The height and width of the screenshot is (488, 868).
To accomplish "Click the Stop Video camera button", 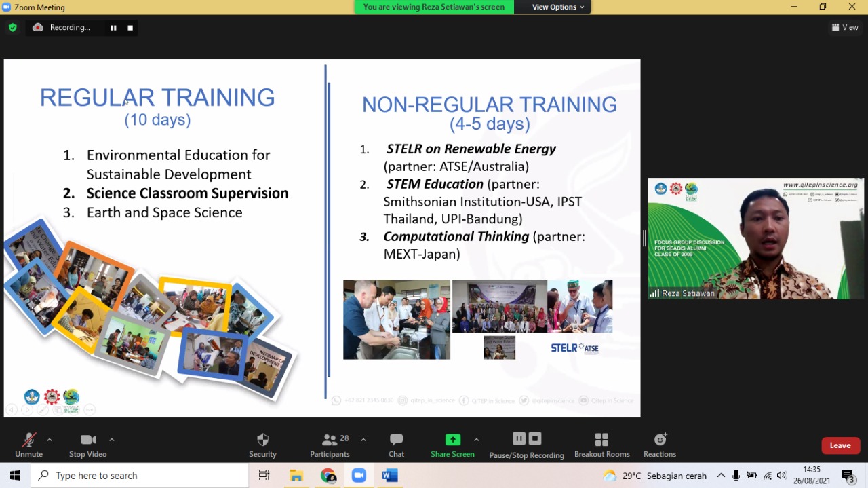I will pos(87,445).
